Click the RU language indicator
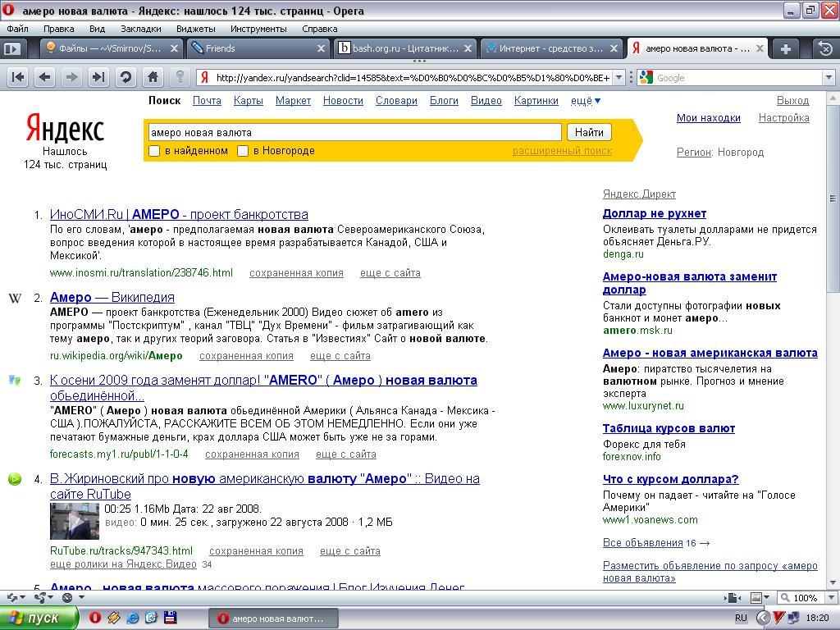This screenshot has width=840, height=630. (741, 619)
